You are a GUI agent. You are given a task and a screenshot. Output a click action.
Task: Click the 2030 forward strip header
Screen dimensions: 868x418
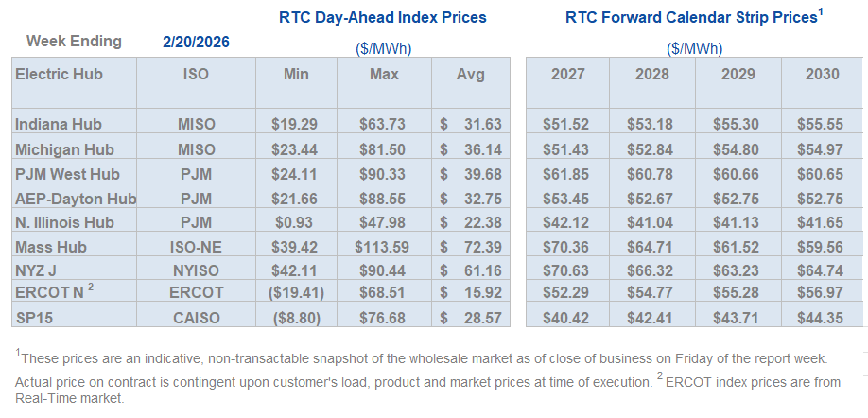point(823,73)
